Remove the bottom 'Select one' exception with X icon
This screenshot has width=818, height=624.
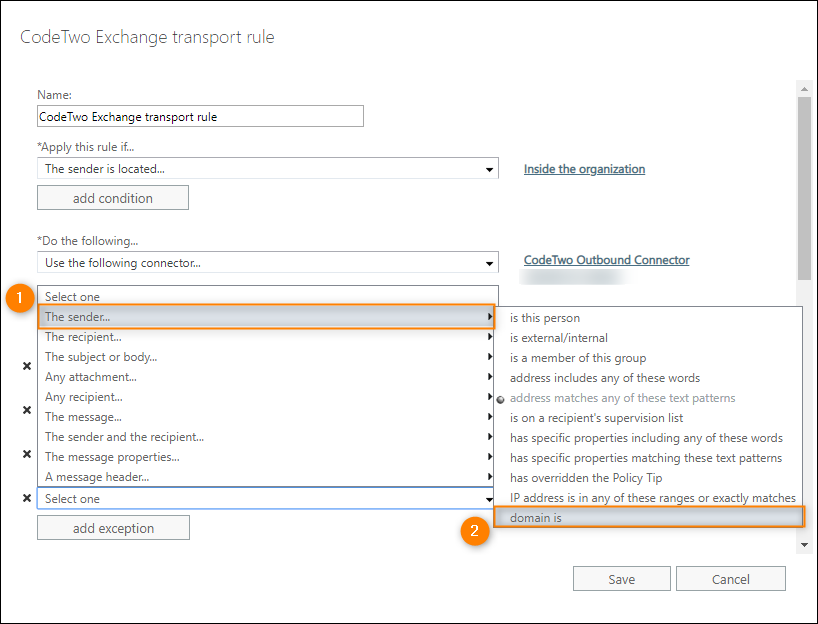[x=27, y=498]
